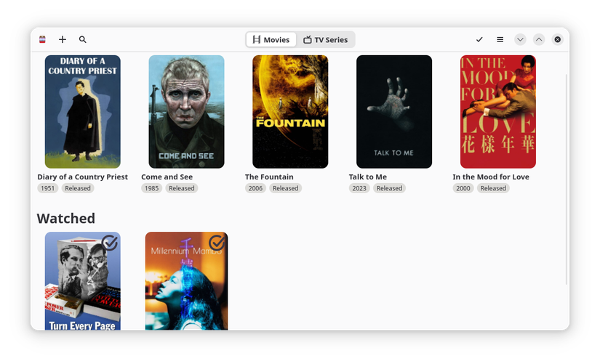Switch to the Movies tab
This screenshot has height=364, width=600.
coord(271,39)
